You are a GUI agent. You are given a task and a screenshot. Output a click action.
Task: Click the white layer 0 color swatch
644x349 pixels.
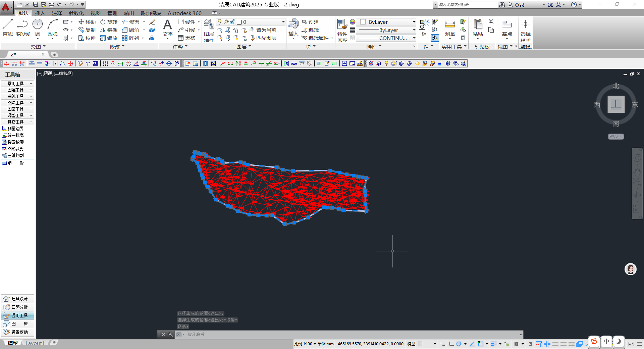[239, 22]
